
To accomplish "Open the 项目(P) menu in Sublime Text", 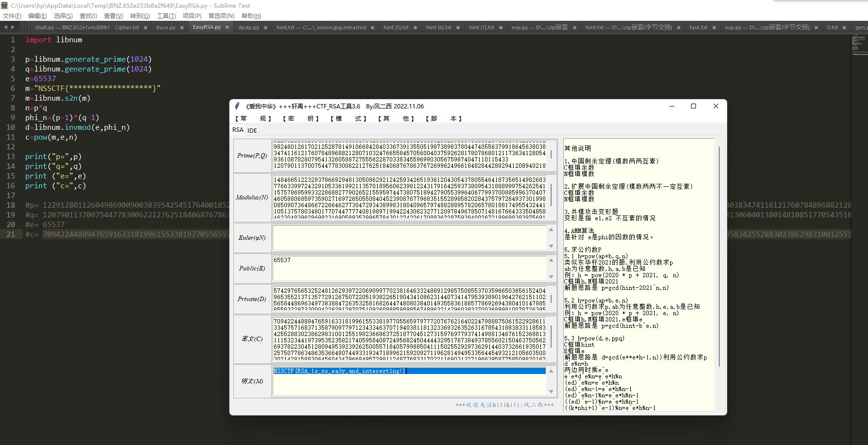I will 192,16.
